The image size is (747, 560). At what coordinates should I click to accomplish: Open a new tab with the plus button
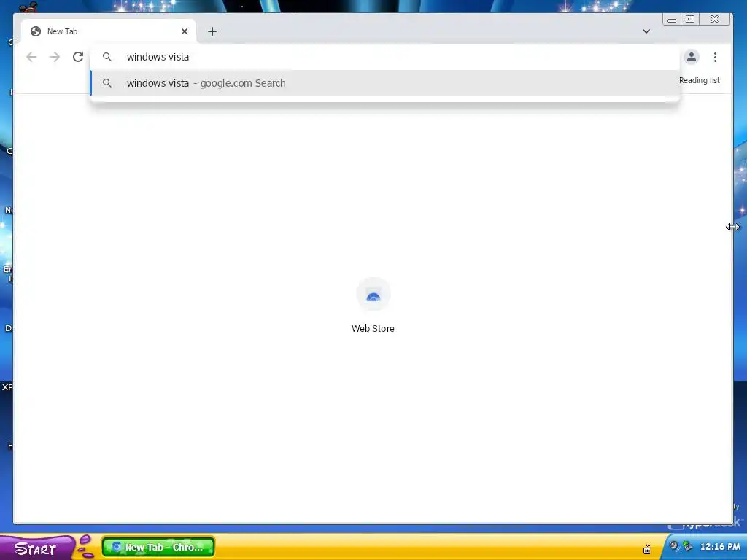coord(212,31)
